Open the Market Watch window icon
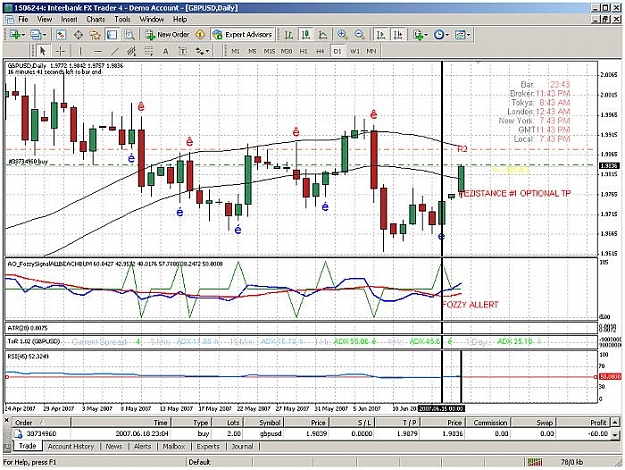This screenshot has height=470, width=625. click(x=61, y=35)
